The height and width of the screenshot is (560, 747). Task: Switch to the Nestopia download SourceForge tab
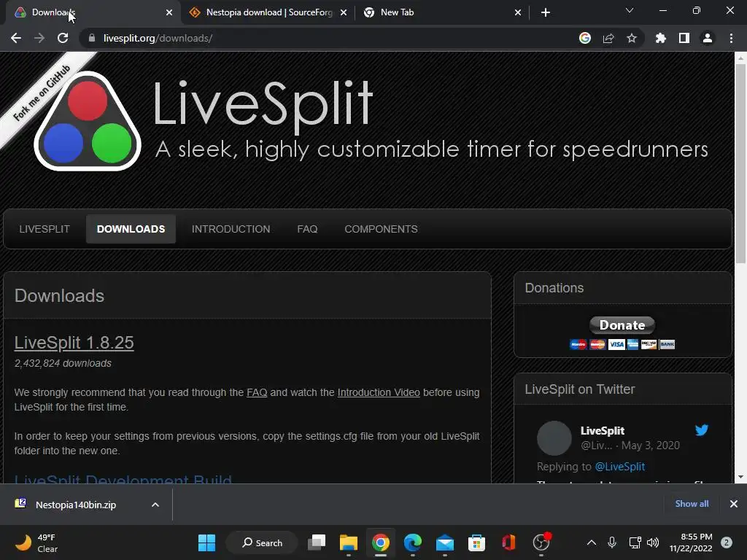click(268, 12)
